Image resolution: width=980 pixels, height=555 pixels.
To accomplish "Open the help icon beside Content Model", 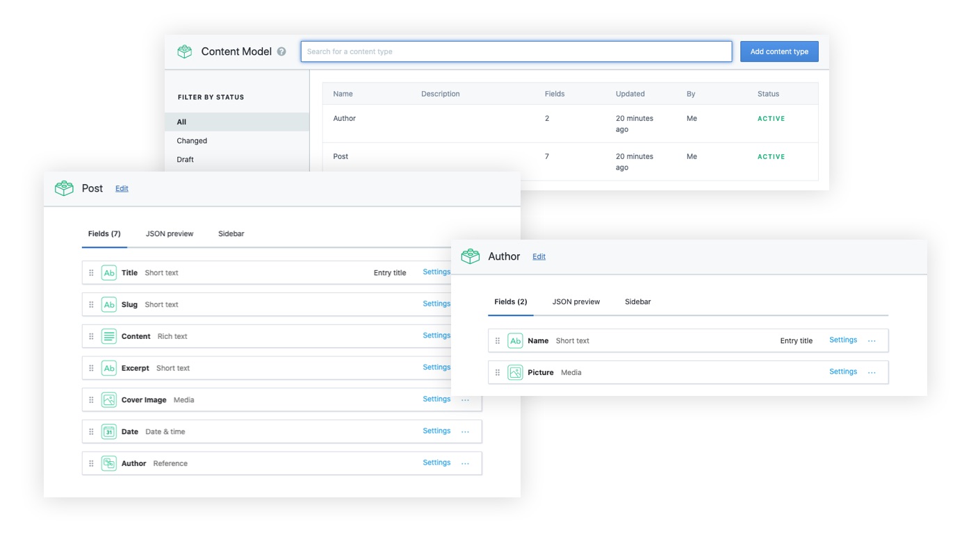I will tap(281, 51).
